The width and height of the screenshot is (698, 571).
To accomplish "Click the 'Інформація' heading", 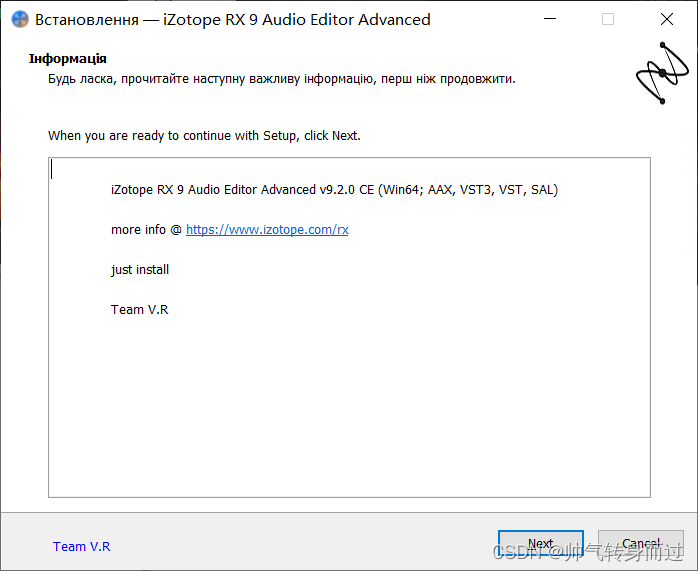I will [68, 59].
